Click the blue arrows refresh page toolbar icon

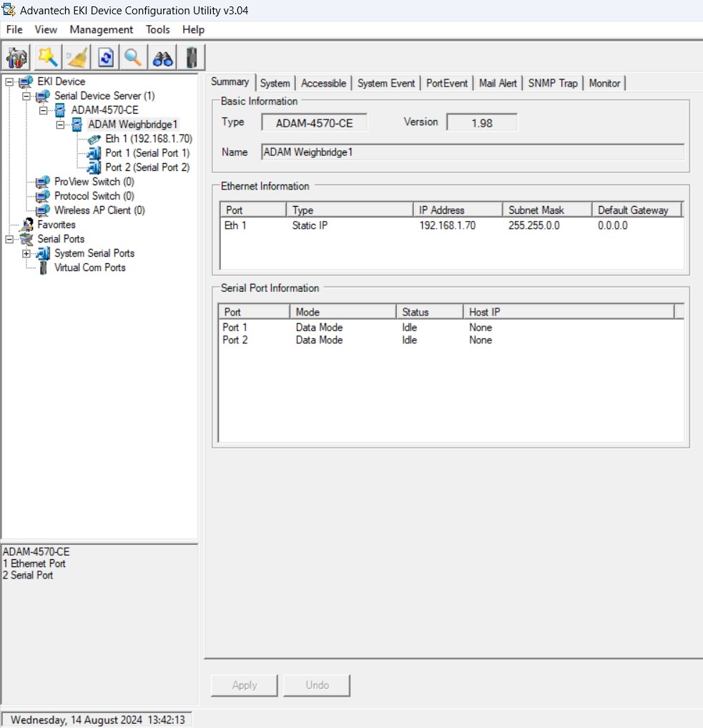click(105, 58)
